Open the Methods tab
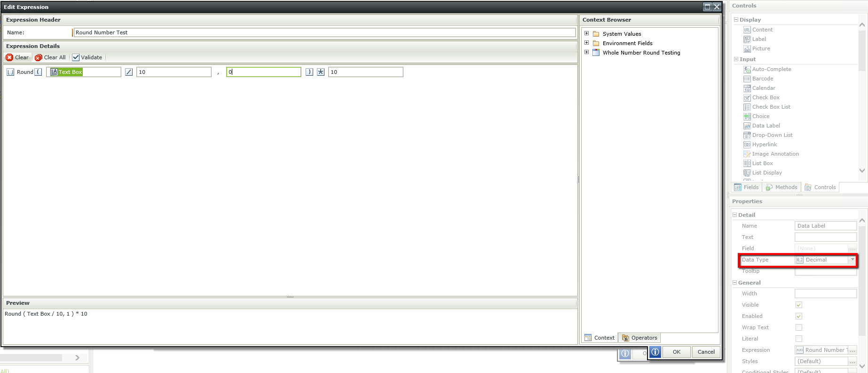868x373 pixels. (781, 187)
